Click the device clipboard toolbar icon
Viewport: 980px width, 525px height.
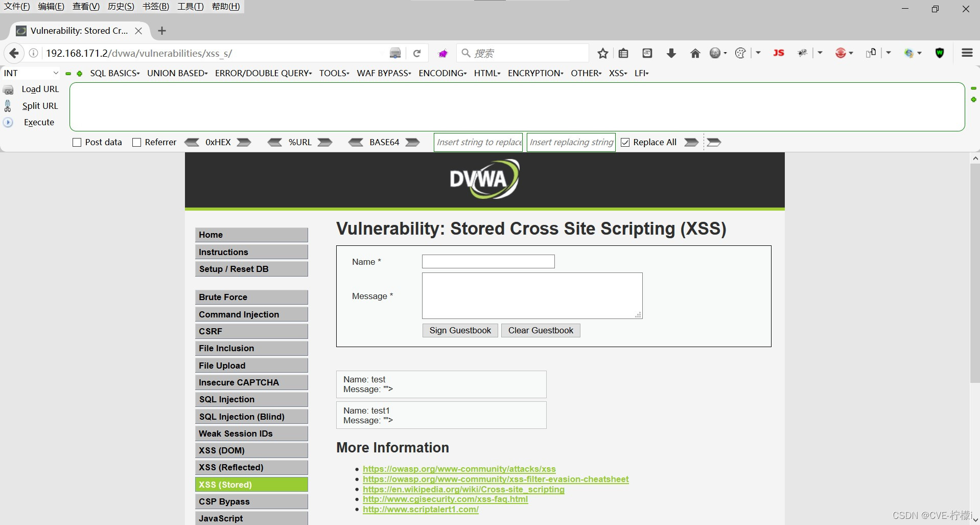871,53
